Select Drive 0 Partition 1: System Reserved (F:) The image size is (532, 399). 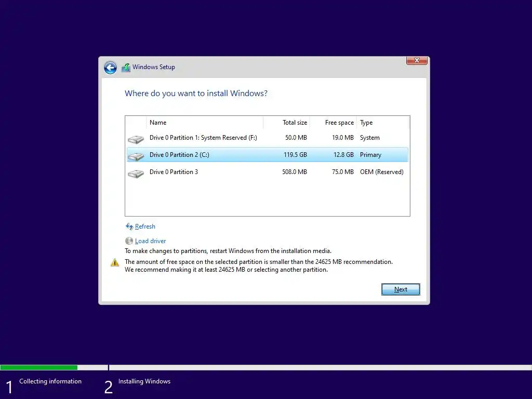tap(268, 138)
